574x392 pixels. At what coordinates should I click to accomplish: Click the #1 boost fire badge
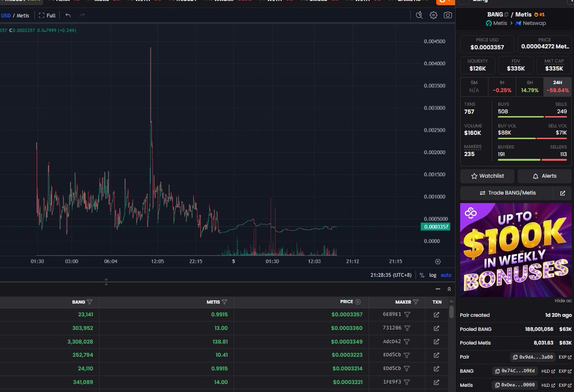point(539,15)
